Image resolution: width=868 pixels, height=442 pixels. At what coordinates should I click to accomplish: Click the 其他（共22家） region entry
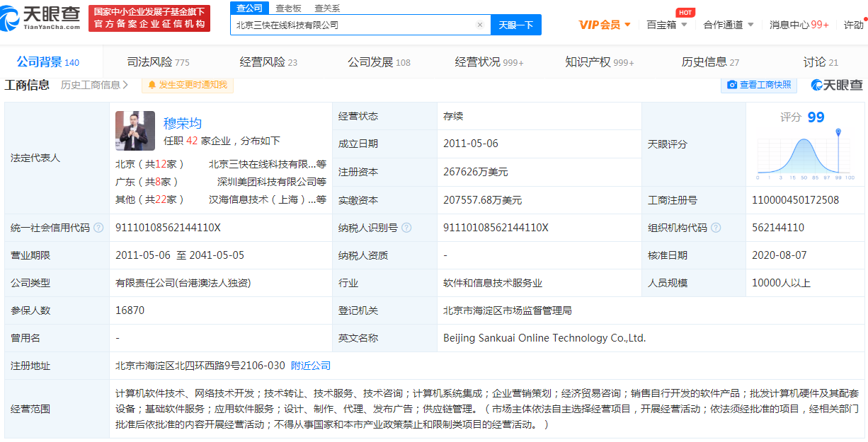[x=150, y=199]
